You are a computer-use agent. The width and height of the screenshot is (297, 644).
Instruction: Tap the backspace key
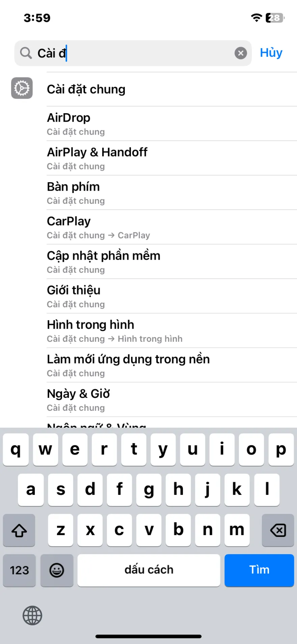(278, 530)
